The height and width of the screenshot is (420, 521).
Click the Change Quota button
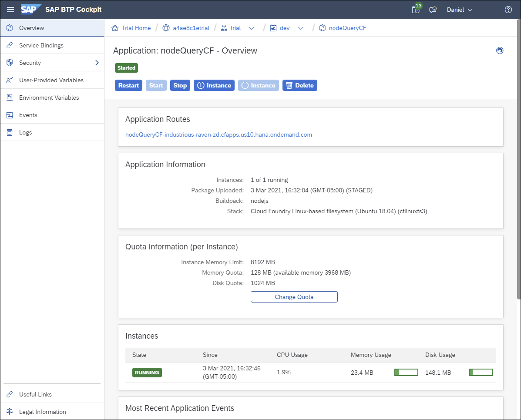(x=294, y=297)
